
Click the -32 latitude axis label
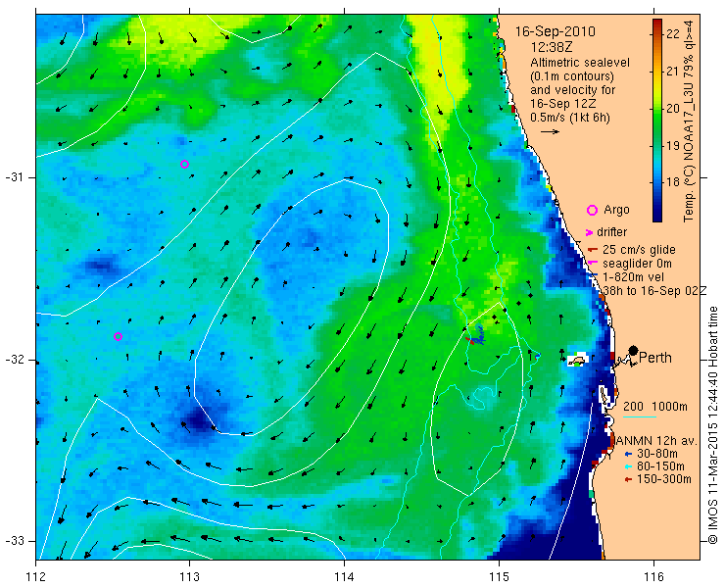(x=16, y=360)
